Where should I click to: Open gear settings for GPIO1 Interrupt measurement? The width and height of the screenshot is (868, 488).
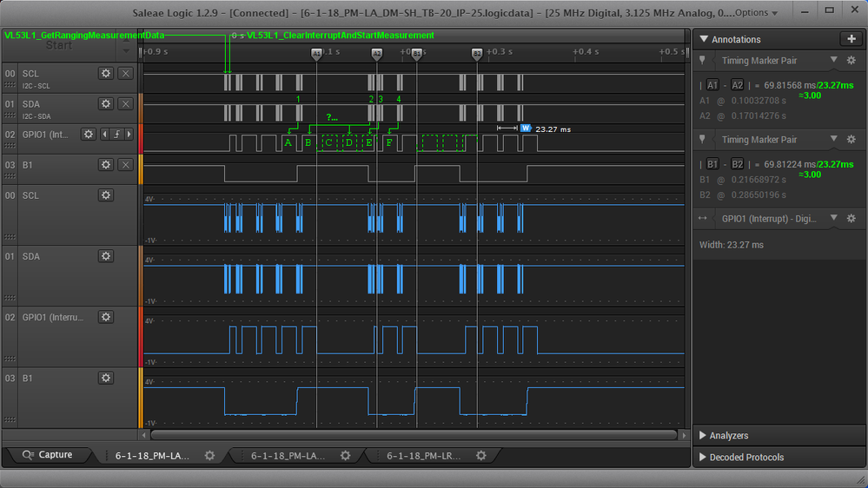pos(851,219)
